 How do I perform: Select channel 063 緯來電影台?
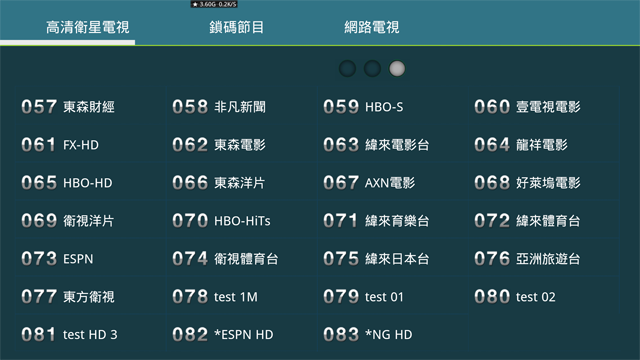coord(393,144)
